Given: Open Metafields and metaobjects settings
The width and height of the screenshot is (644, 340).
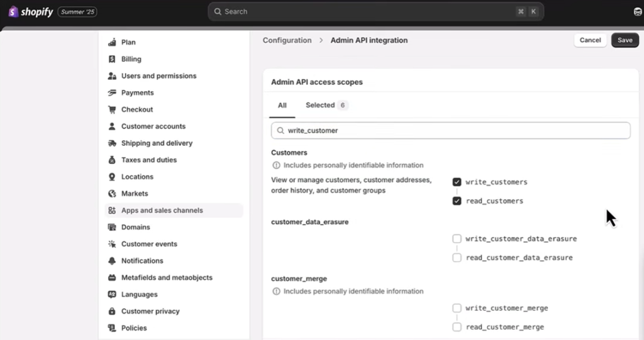Looking at the screenshot, I should [x=167, y=278].
